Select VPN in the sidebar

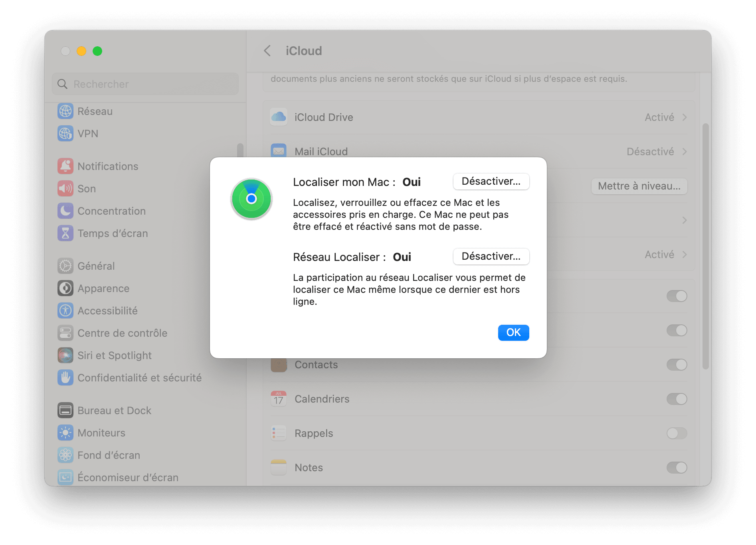(88, 134)
